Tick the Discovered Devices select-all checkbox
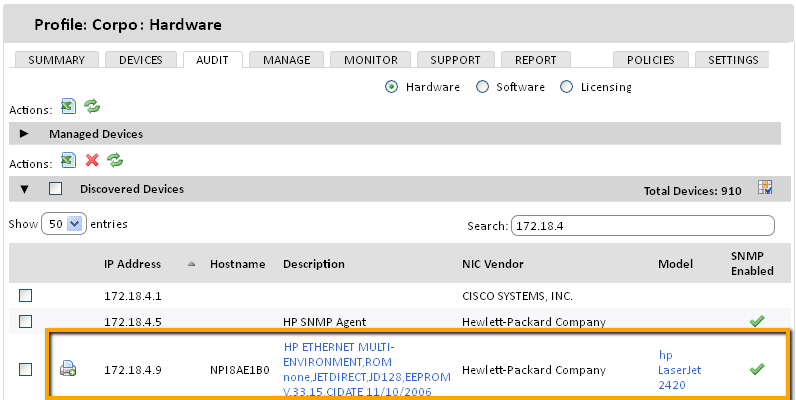 55,189
